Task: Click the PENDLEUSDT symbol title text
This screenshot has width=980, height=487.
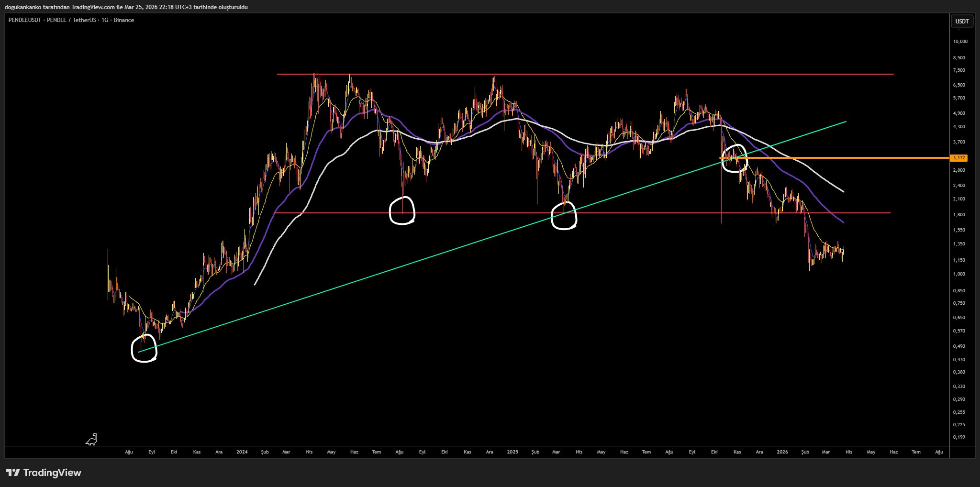Action: [x=71, y=20]
